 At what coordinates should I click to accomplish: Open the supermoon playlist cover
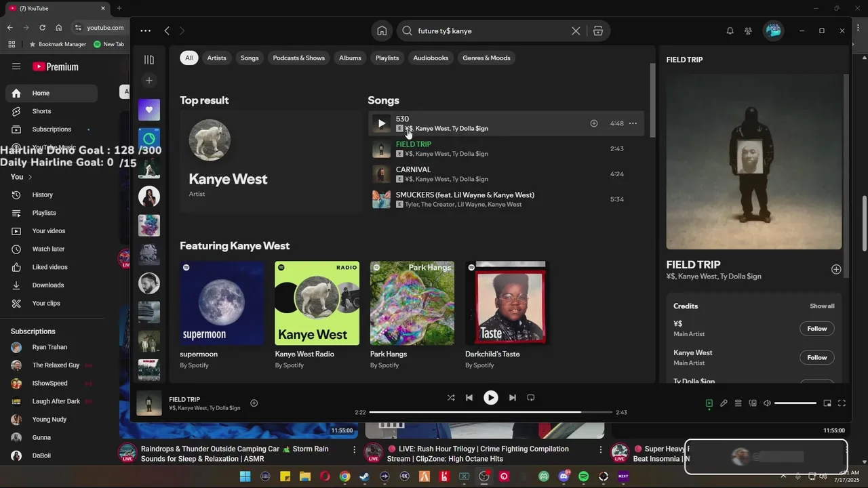[x=222, y=303]
